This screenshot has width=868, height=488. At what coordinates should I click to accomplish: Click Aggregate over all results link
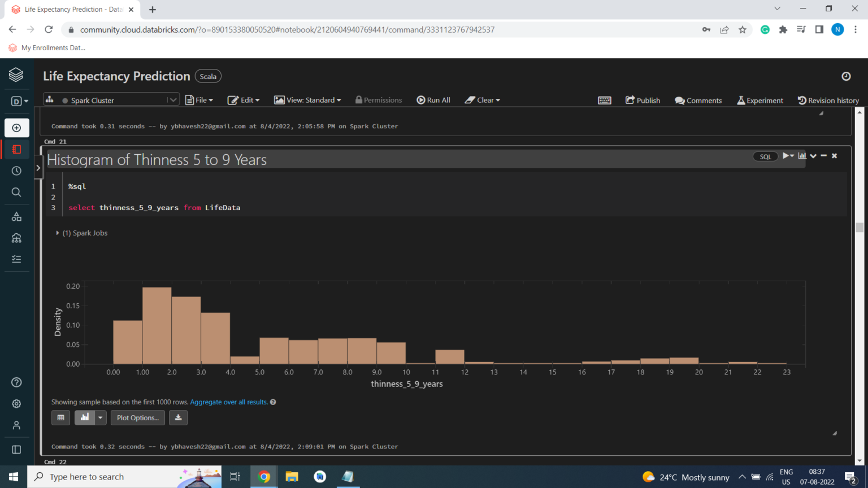[x=229, y=402]
